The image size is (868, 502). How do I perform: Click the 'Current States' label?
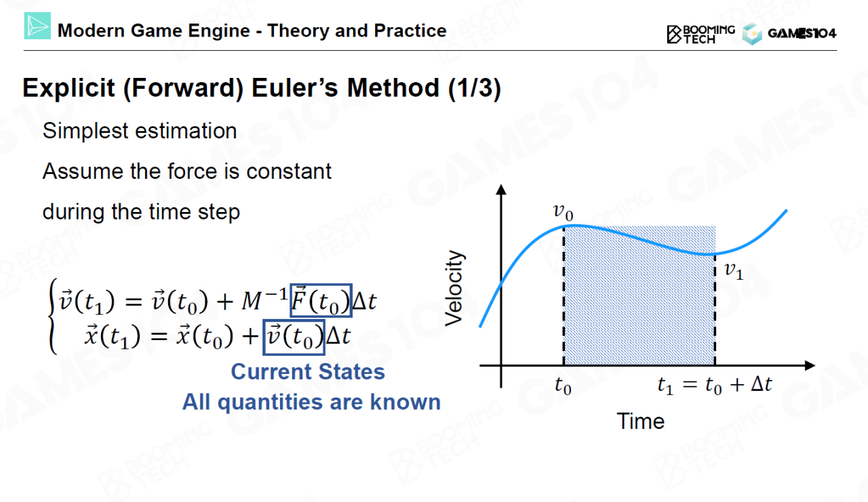click(308, 371)
